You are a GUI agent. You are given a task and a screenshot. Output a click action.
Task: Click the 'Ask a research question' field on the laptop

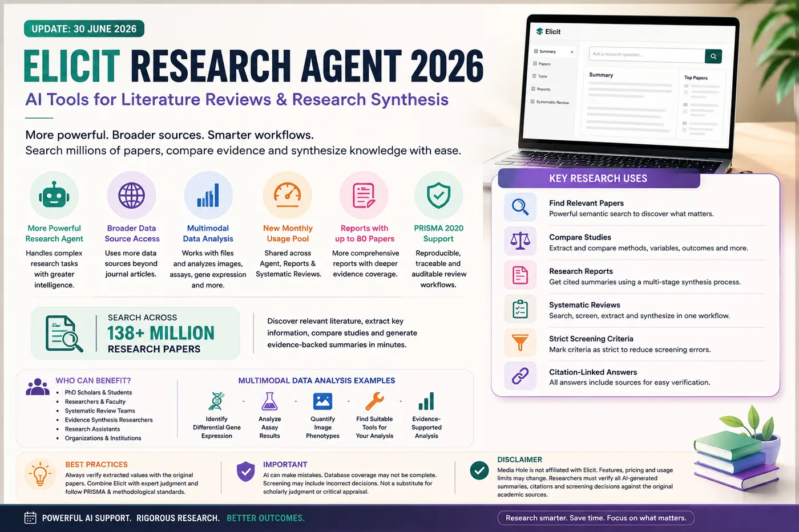(647, 55)
